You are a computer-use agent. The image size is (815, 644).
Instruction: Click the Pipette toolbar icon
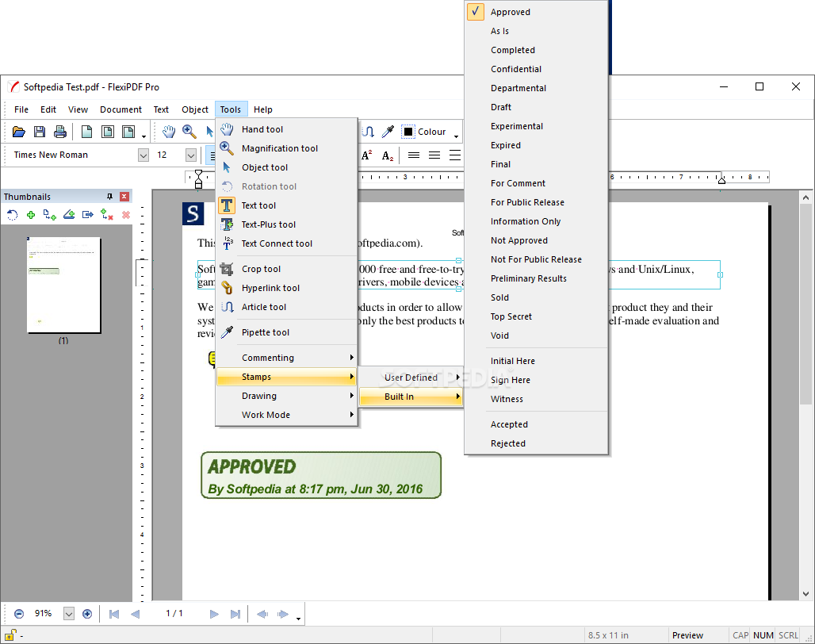point(388,132)
